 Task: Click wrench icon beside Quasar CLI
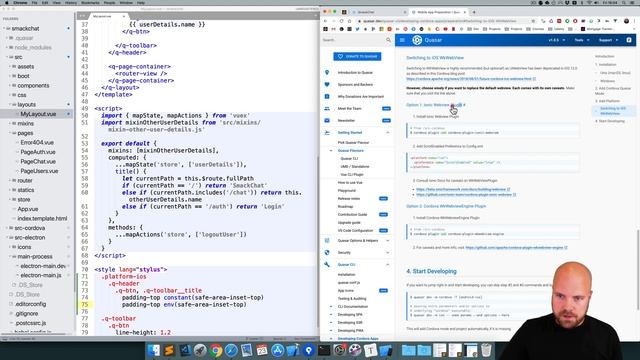pos(327,264)
